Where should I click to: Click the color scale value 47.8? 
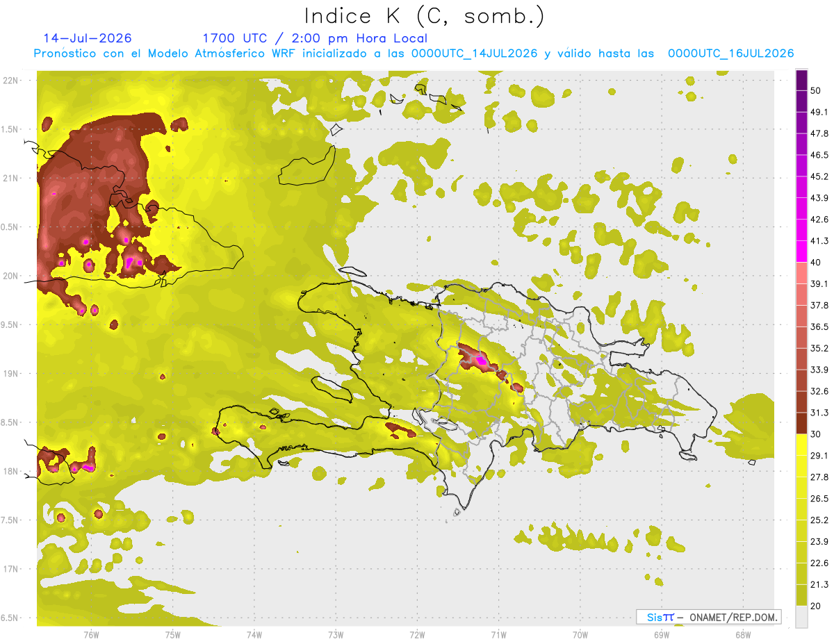click(819, 133)
